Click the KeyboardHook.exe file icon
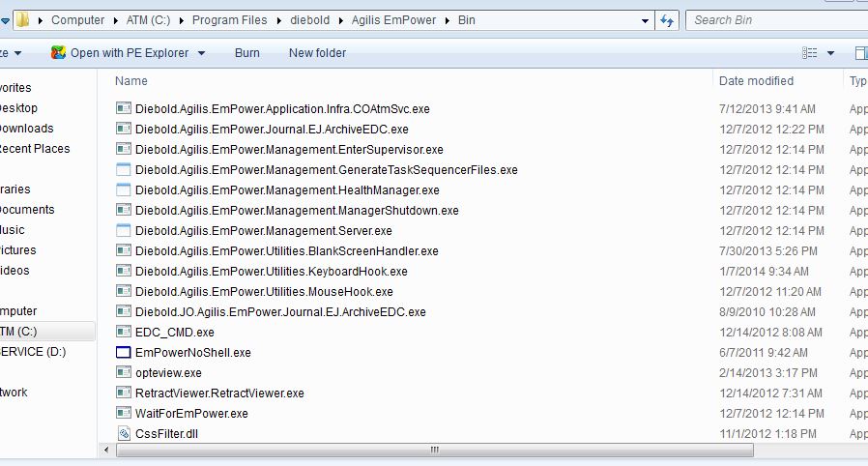Viewport: 868px width, 466px height. pos(124,271)
